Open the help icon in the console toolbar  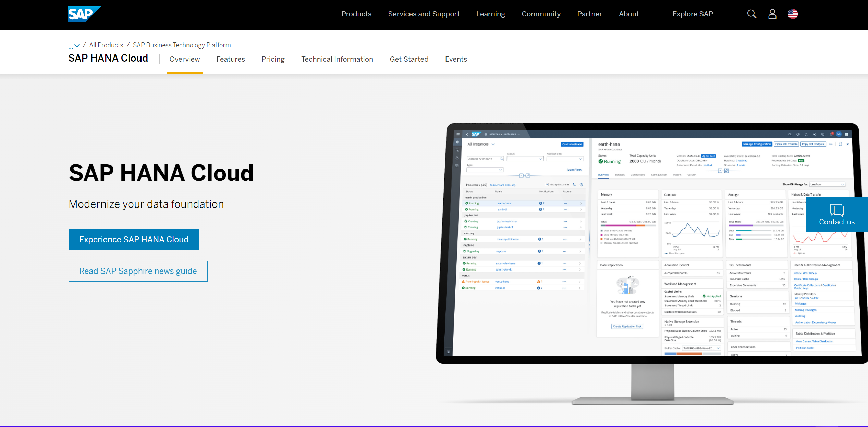[x=823, y=134]
